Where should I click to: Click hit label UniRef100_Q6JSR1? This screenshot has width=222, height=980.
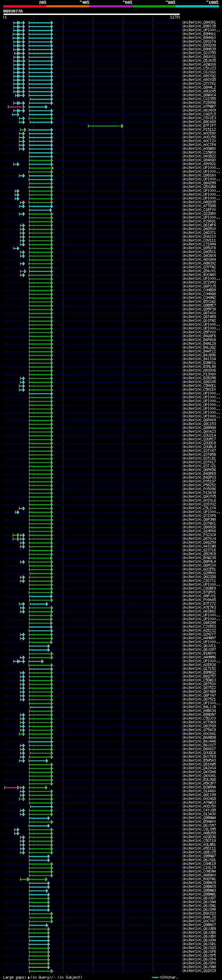(x=199, y=944)
